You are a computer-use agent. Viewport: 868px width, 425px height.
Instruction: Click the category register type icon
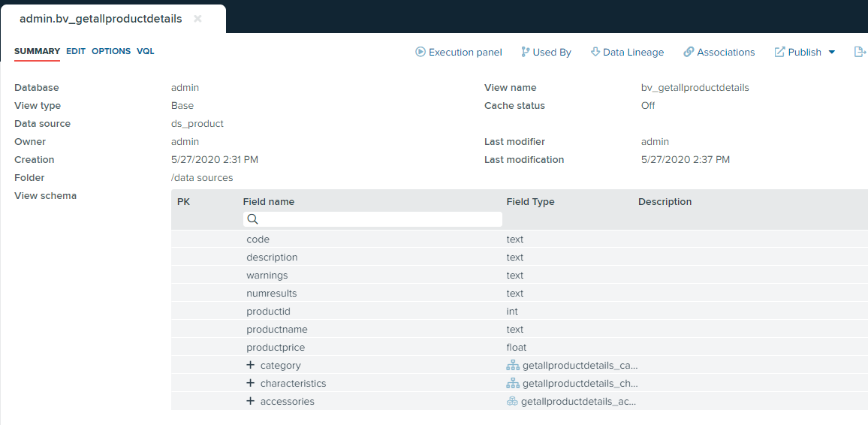513,366
